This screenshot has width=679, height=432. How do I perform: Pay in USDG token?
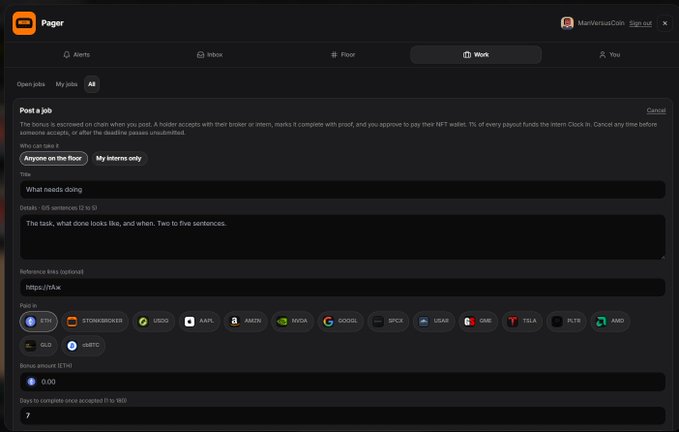pos(154,321)
